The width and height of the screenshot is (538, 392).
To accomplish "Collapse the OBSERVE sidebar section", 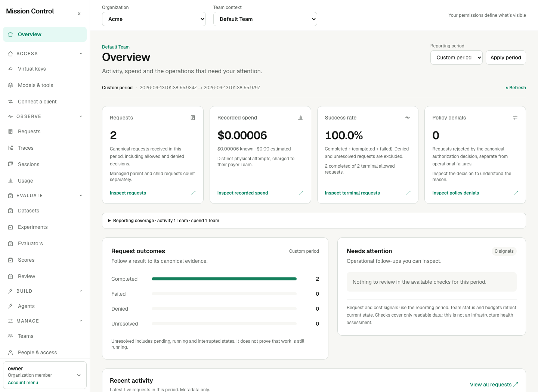I will pyautogui.click(x=45, y=116).
